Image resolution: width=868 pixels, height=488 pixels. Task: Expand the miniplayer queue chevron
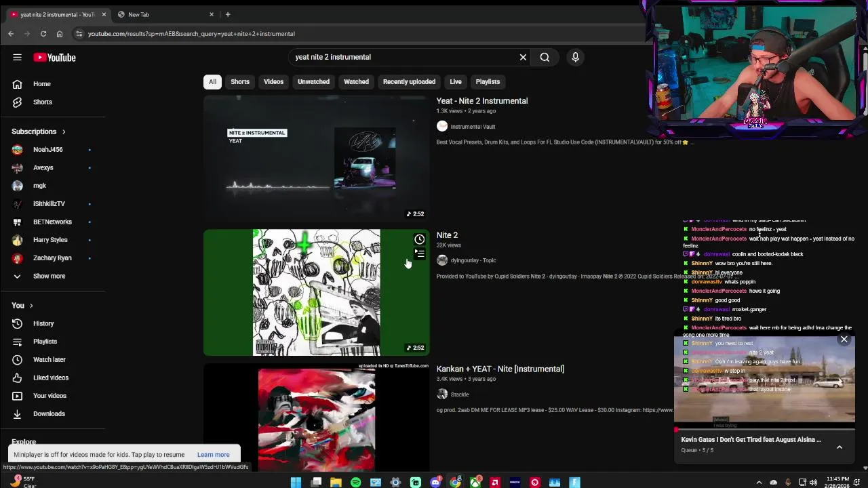click(x=839, y=447)
